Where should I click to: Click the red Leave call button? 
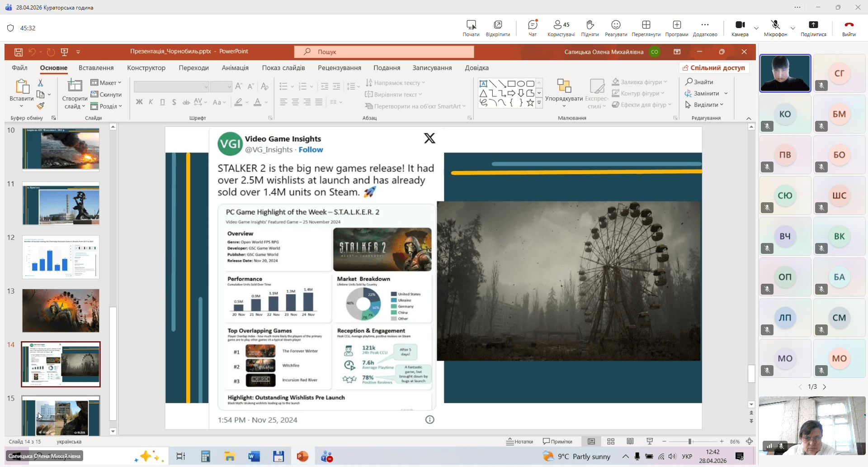click(x=849, y=25)
